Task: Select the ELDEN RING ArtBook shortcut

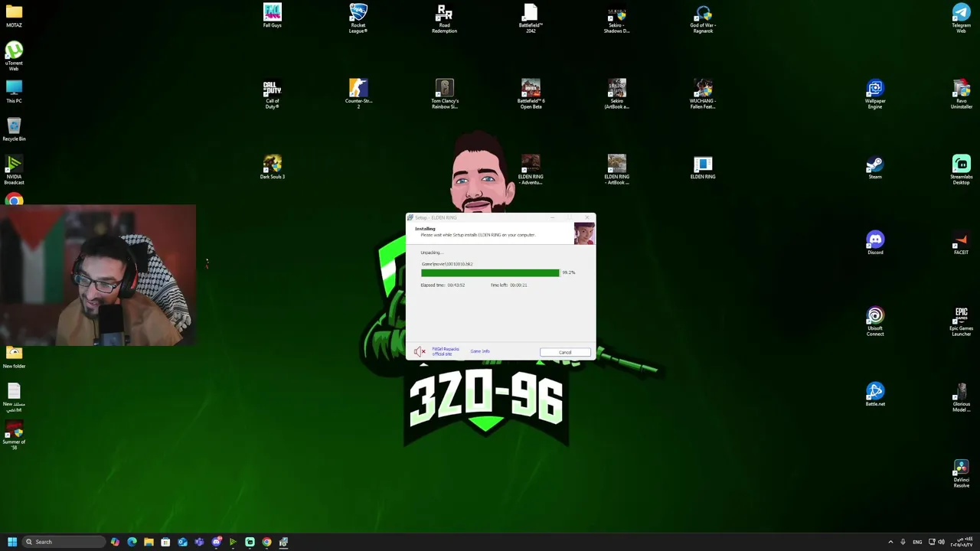Action: [617, 170]
